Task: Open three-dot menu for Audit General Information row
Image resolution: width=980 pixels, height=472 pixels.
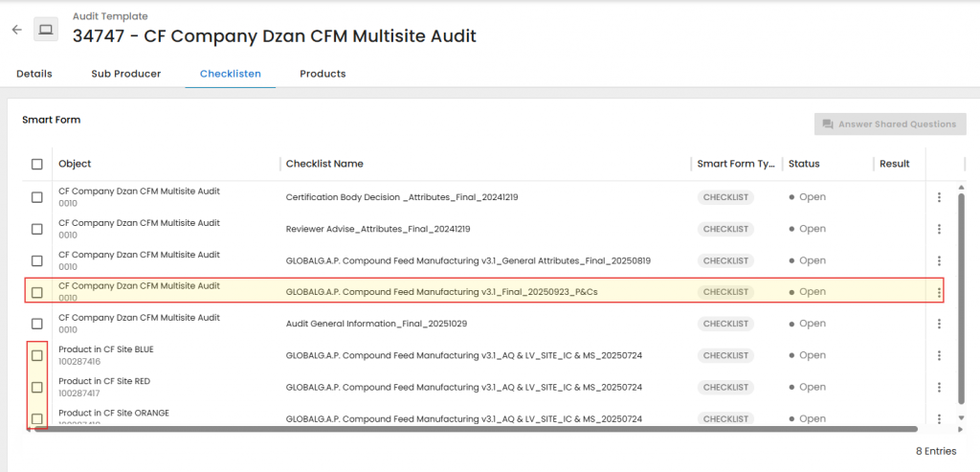Action: click(x=939, y=324)
